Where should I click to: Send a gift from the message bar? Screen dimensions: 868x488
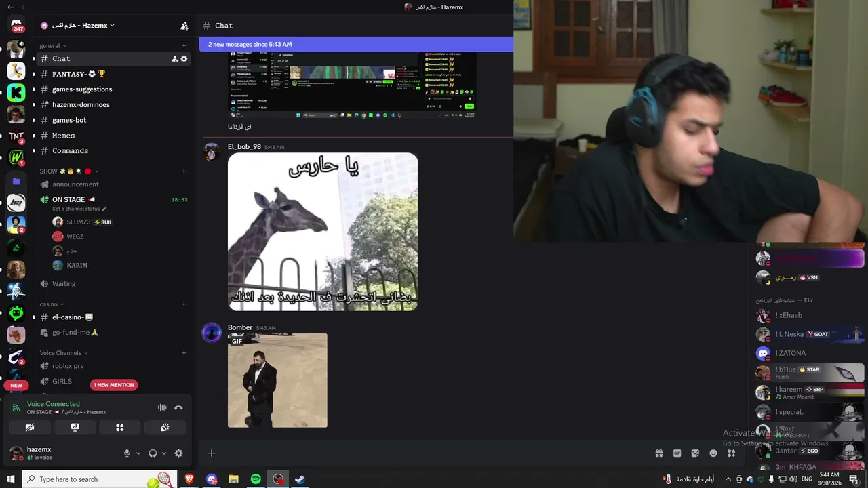coord(658,453)
